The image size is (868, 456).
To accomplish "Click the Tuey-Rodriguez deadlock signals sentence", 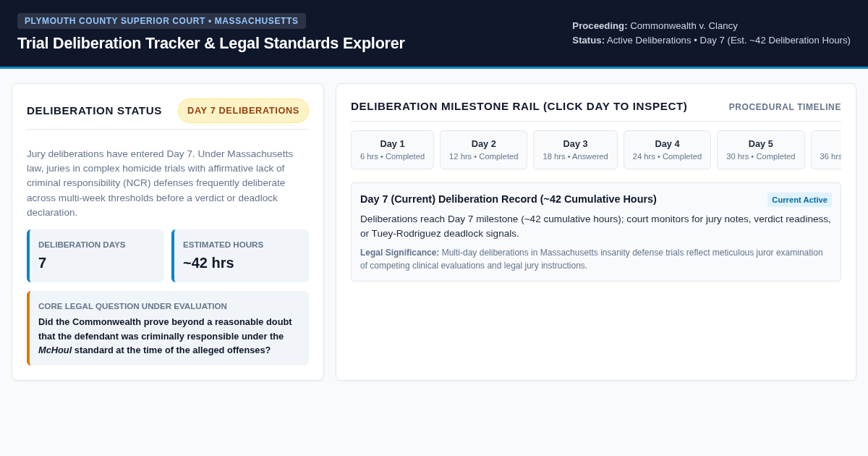I will [595, 226].
